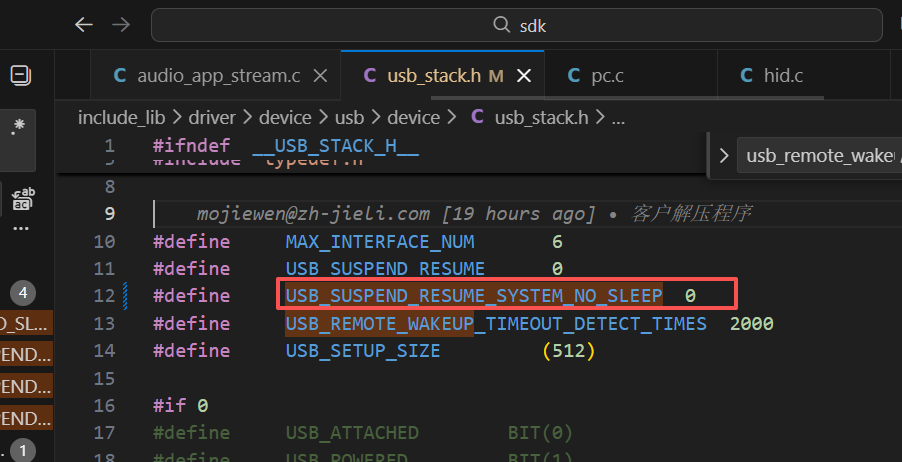The height and width of the screenshot is (462, 902).
Task: Click the USB_ATTACHED macro on line 17
Action: click(352, 433)
